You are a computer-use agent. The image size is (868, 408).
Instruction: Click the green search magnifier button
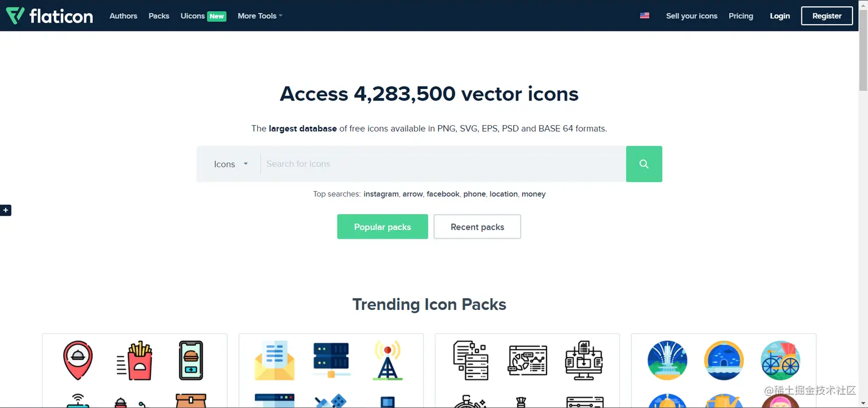coord(644,164)
